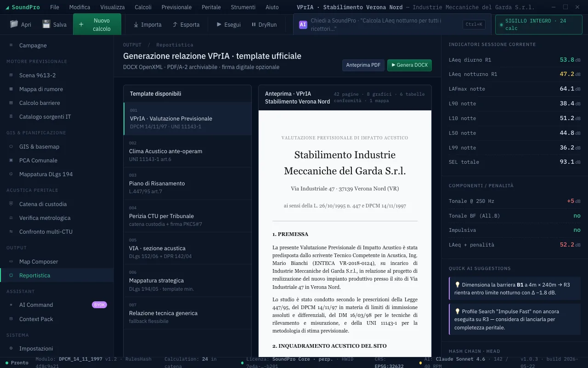588x368 pixels.
Task: Click the purple AI badge icon
Action: click(x=303, y=25)
